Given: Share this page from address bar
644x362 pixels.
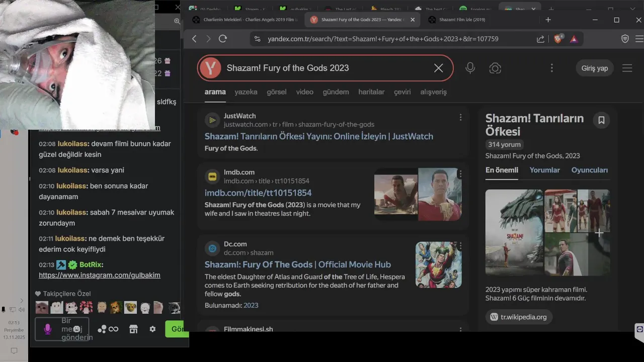Looking at the screenshot, I should [540, 39].
